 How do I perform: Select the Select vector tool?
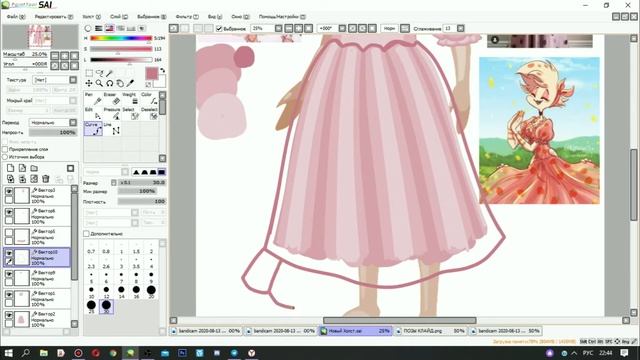(x=131, y=114)
